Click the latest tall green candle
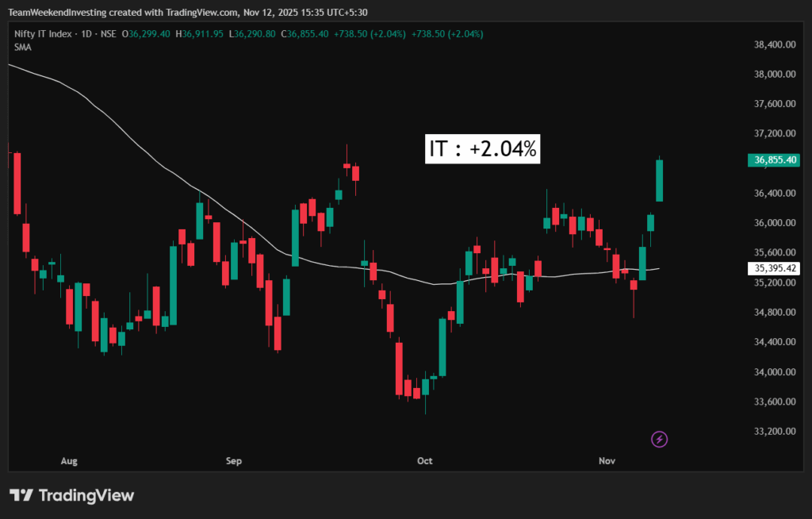 659,181
